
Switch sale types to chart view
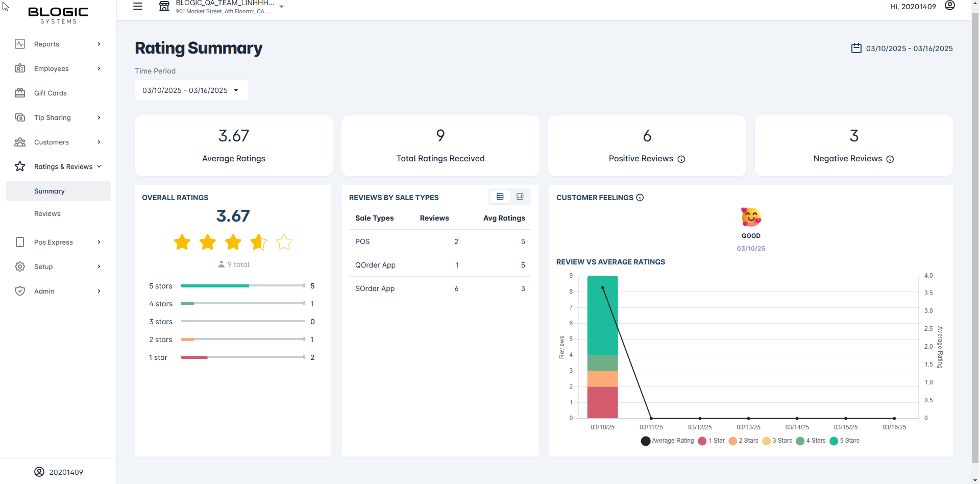click(x=520, y=197)
